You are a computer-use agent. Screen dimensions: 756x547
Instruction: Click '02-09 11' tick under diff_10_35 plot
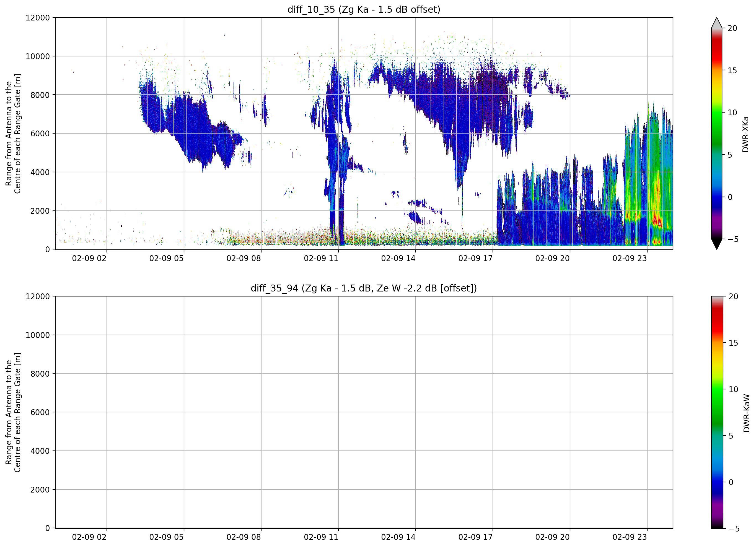pyautogui.click(x=321, y=259)
